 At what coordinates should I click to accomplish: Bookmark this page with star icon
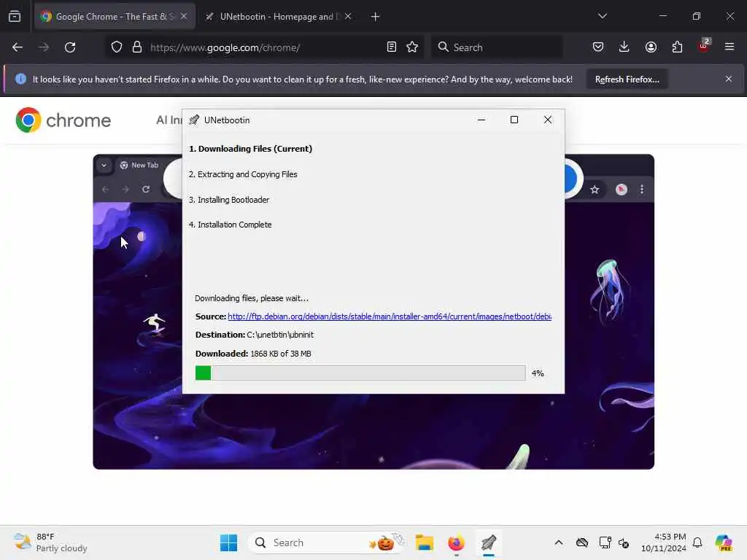pos(412,47)
